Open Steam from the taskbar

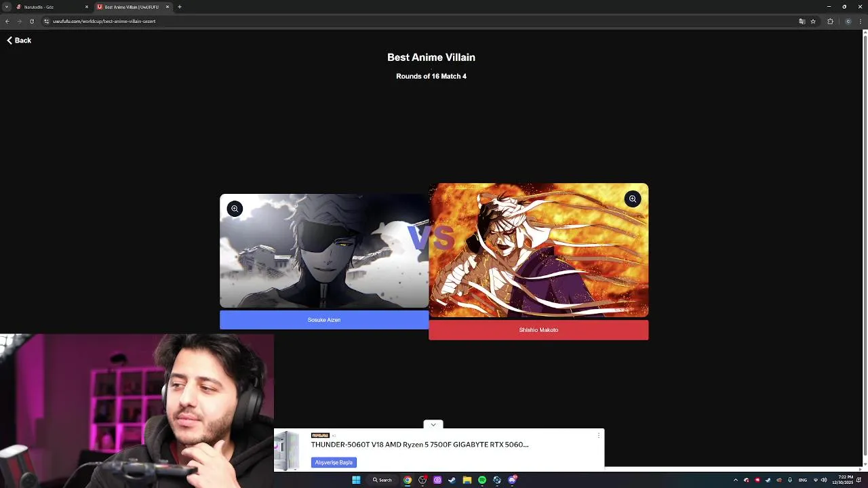point(452,480)
